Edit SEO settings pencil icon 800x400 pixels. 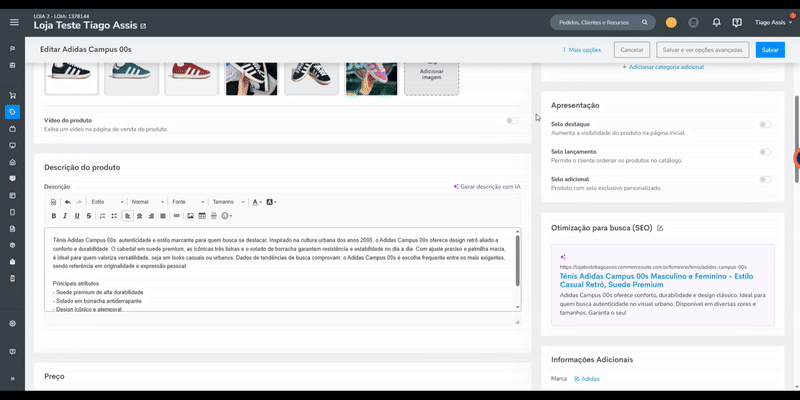click(x=660, y=228)
